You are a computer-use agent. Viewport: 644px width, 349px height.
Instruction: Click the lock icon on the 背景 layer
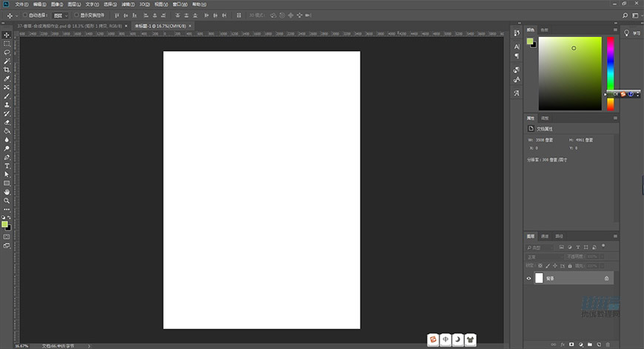tap(606, 279)
